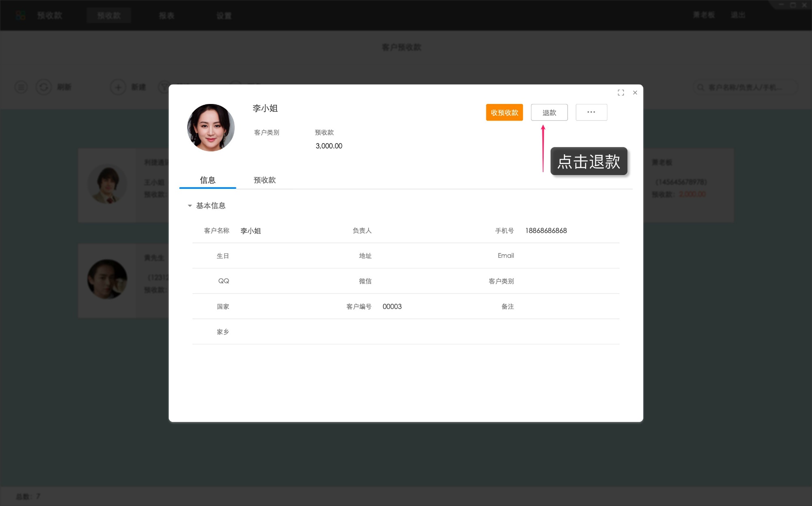812x506 pixels.
Task: Click the refresh (刷新) icon in the toolbar
Action: click(x=44, y=87)
